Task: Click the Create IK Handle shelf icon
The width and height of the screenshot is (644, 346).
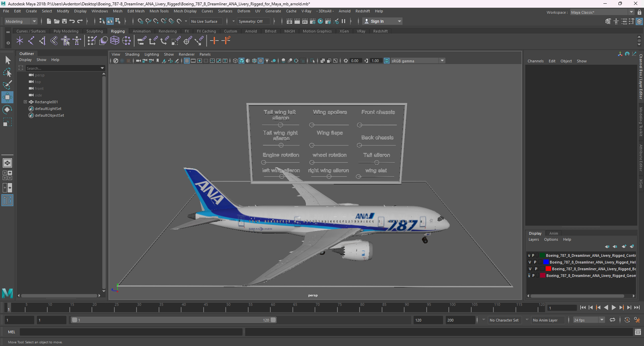Action: point(43,41)
